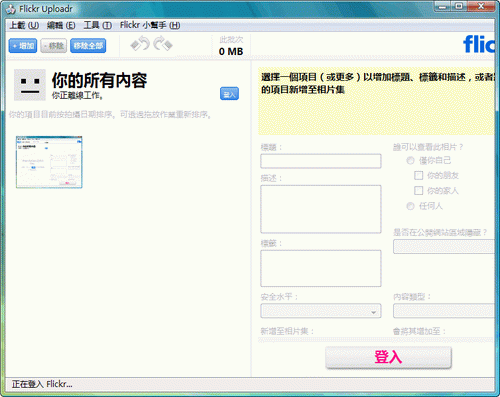Select the 僅你自己 radio button
This screenshot has width=500, height=397.
410,161
